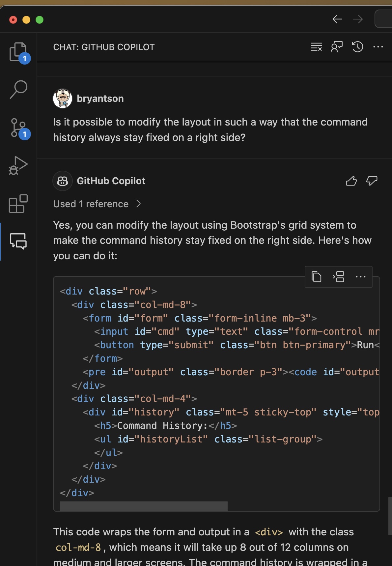392x566 pixels.
Task: Select the Chat view icon in activity bar
Action: (18, 241)
